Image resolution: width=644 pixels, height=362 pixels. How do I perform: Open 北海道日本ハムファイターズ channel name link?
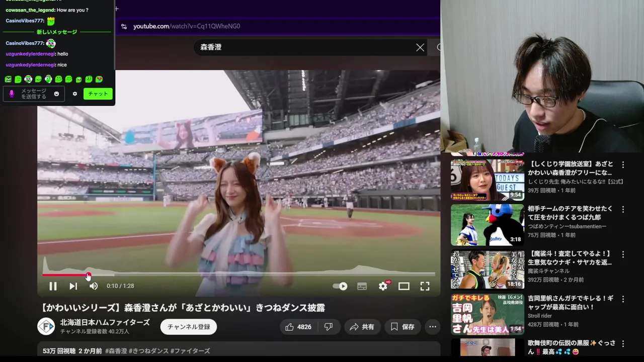[x=105, y=322]
